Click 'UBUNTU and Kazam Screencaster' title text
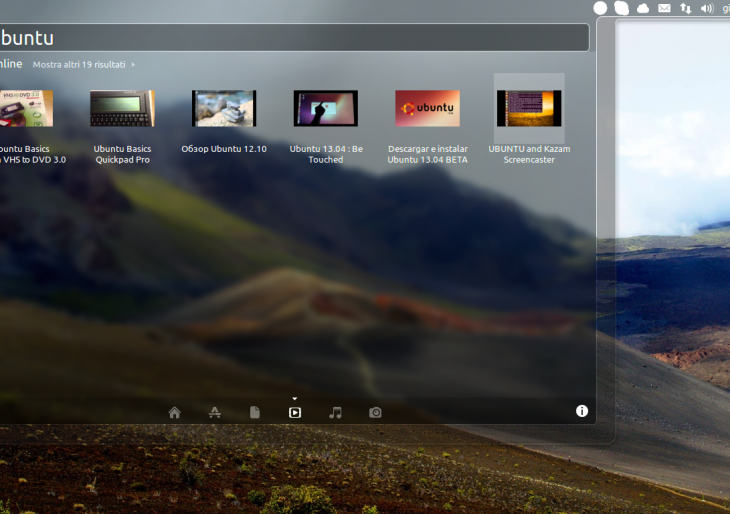This screenshot has height=514, width=730. point(529,154)
